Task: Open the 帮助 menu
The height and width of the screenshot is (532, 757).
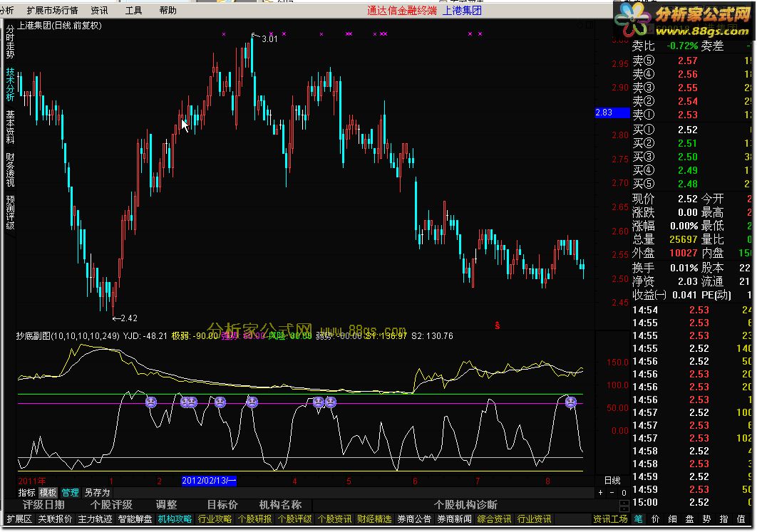Action: coord(168,10)
